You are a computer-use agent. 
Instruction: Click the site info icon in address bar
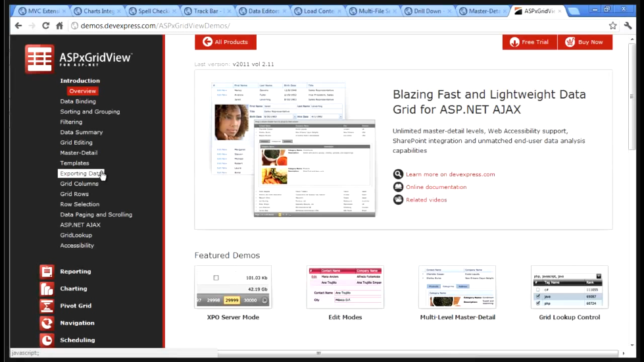pos(74,26)
